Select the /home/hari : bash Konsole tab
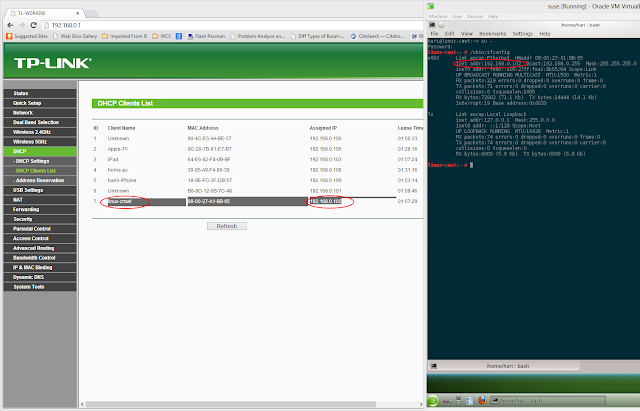 (504, 366)
